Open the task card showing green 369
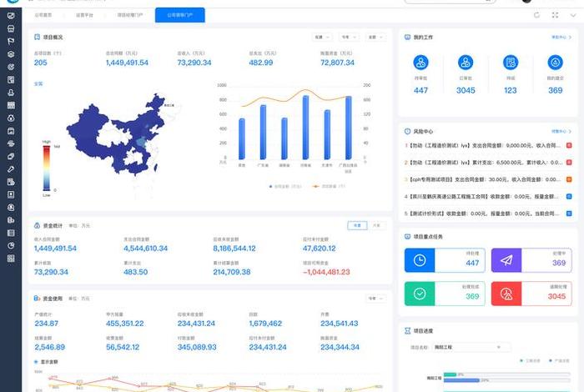This screenshot has width=584, height=392. click(445, 294)
